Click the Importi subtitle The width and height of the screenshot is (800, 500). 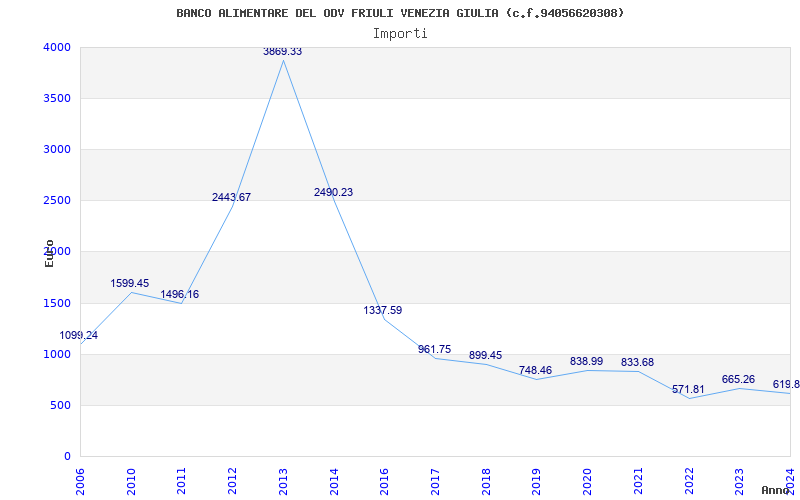(x=400, y=34)
